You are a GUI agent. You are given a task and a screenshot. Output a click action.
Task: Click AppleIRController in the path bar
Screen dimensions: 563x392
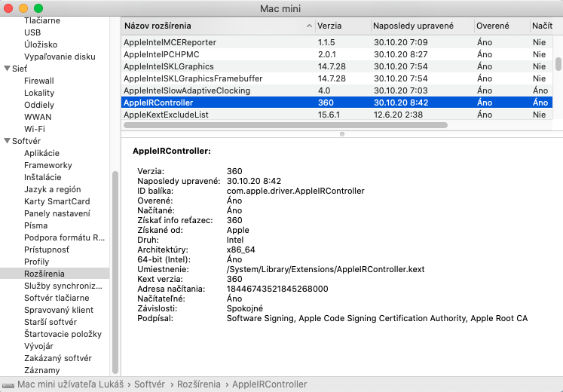coord(269,384)
